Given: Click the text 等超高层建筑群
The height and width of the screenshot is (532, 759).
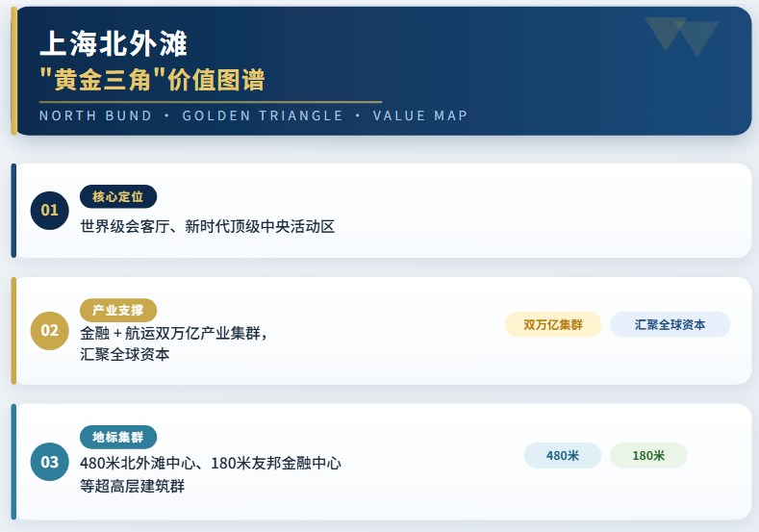Looking at the screenshot, I should click(132, 486).
